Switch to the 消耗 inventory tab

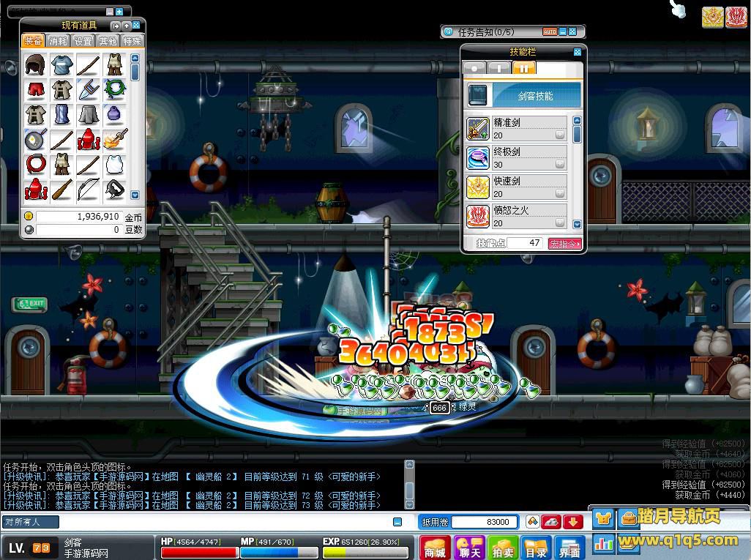point(58,42)
